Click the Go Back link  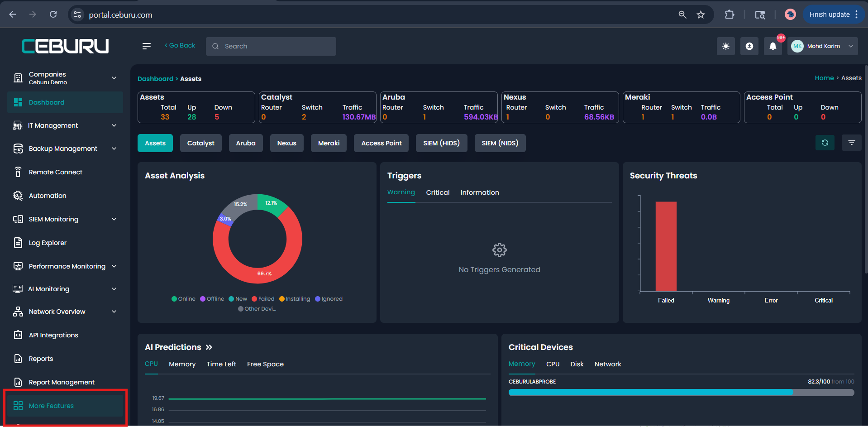click(x=180, y=45)
